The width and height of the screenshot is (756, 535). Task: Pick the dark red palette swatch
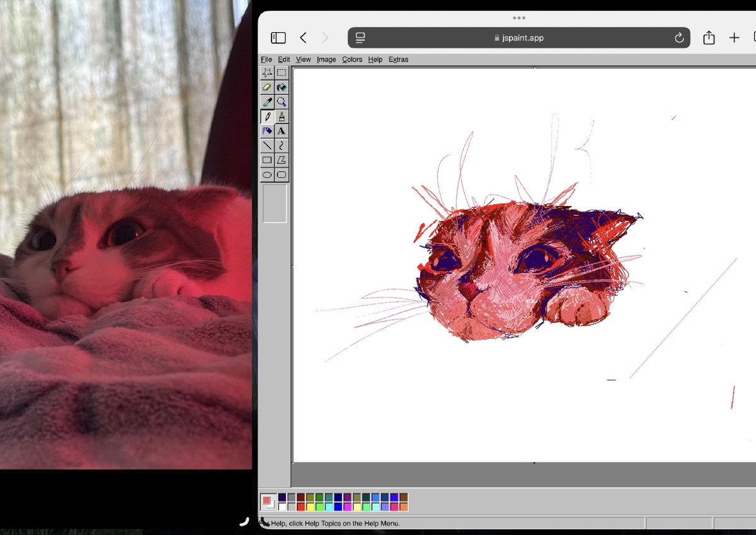[301, 497]
